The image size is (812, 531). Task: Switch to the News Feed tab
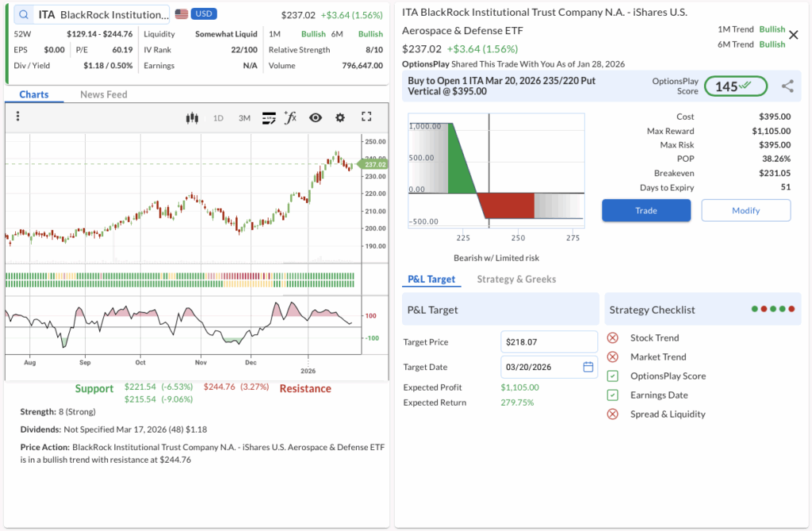coord(103,94)
